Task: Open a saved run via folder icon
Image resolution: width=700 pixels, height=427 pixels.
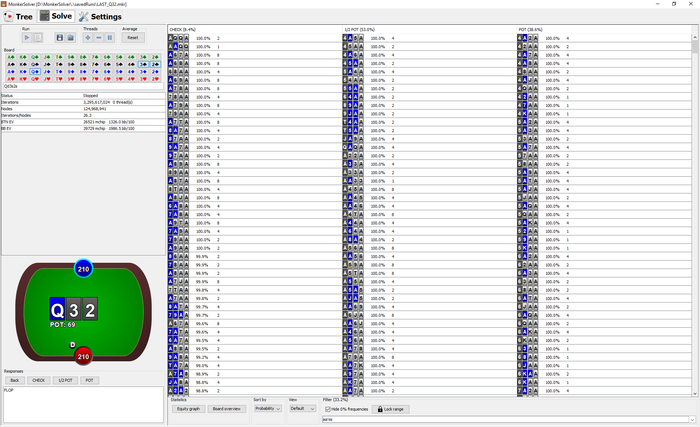Action: point(71,38)
